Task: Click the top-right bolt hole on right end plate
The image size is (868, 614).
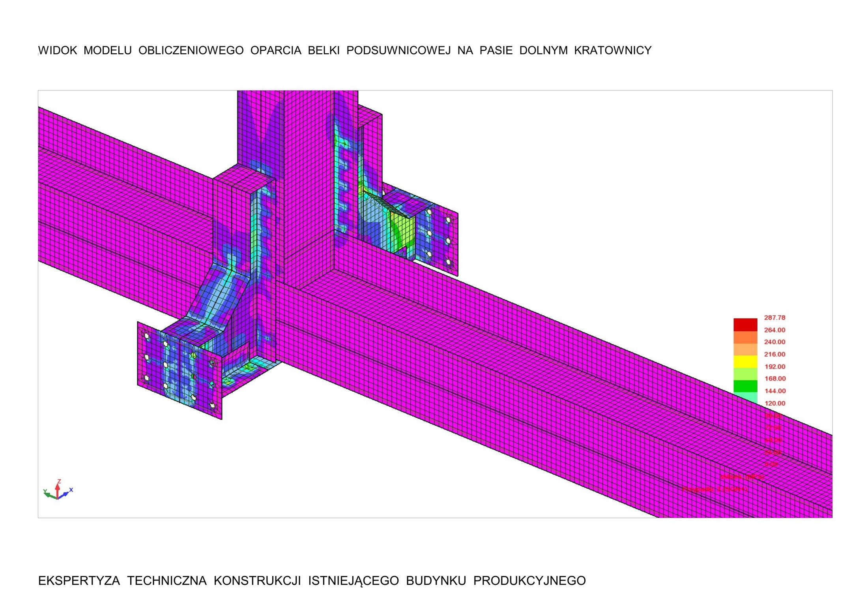Action: pos(448,220)
